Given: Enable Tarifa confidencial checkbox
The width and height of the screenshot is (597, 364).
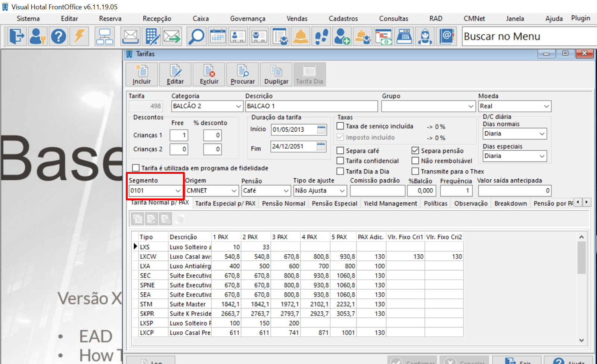Looking at the screenshot, I should (x=341, y=161).
